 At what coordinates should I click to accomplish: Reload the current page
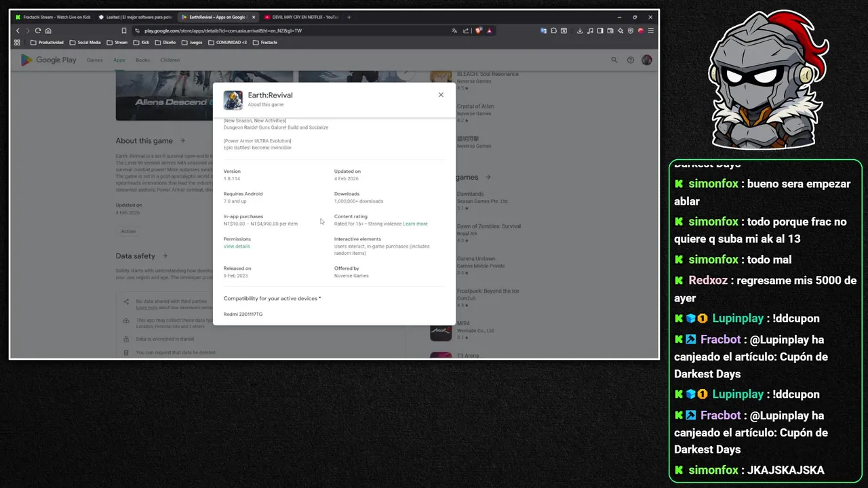(38, 30)
